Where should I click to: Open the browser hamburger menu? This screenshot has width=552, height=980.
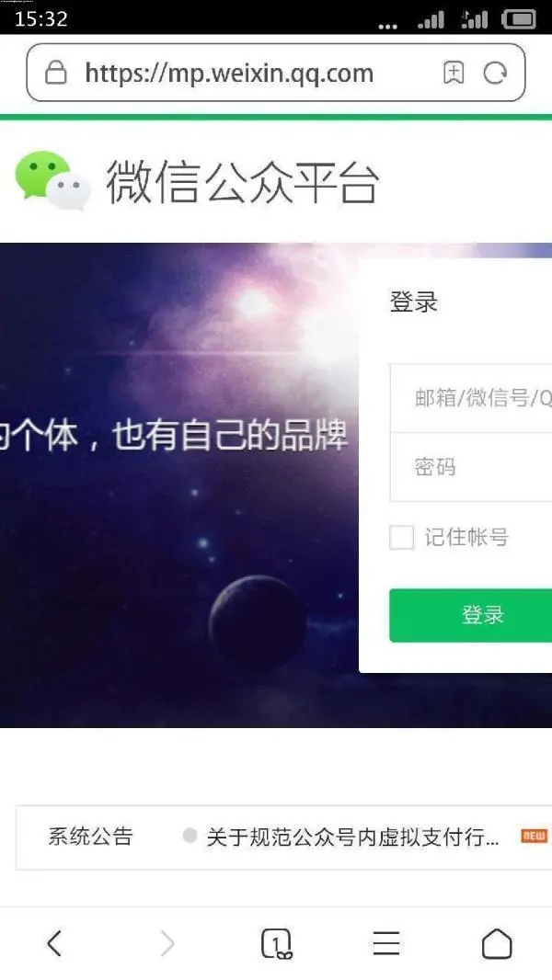pyautogui.click(x=386, y=943)
